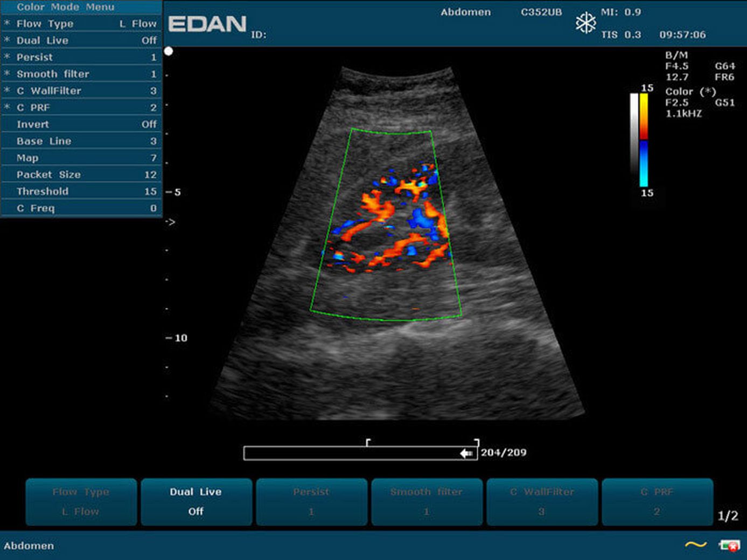Click the freeze snowflake icon
This screenshot has width=747, height=560.
click(x=585, y=23)
